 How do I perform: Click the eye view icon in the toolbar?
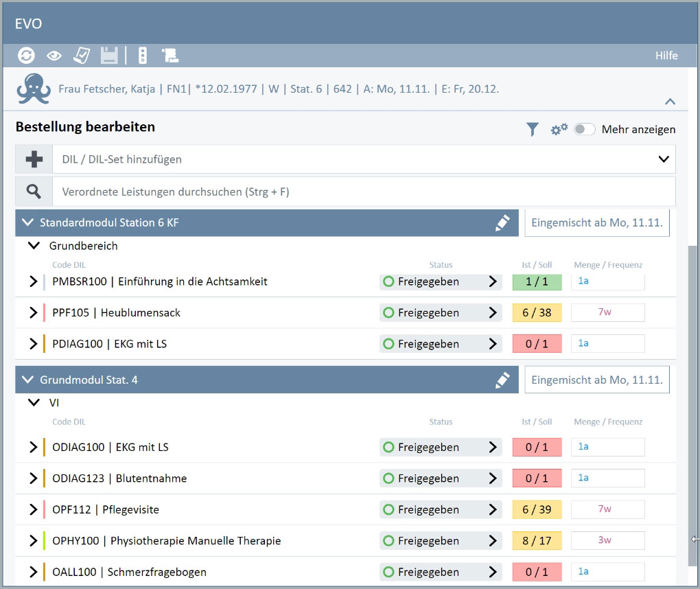click(54, 56)
